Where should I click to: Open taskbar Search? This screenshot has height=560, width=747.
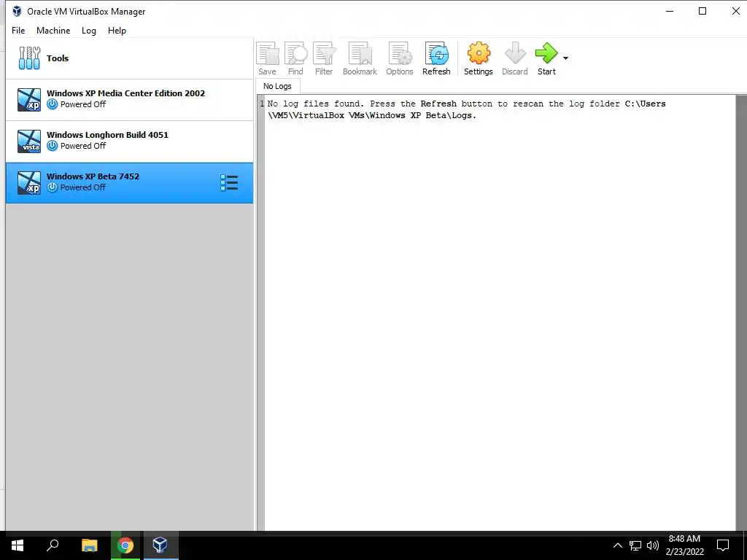coord(53,545)
